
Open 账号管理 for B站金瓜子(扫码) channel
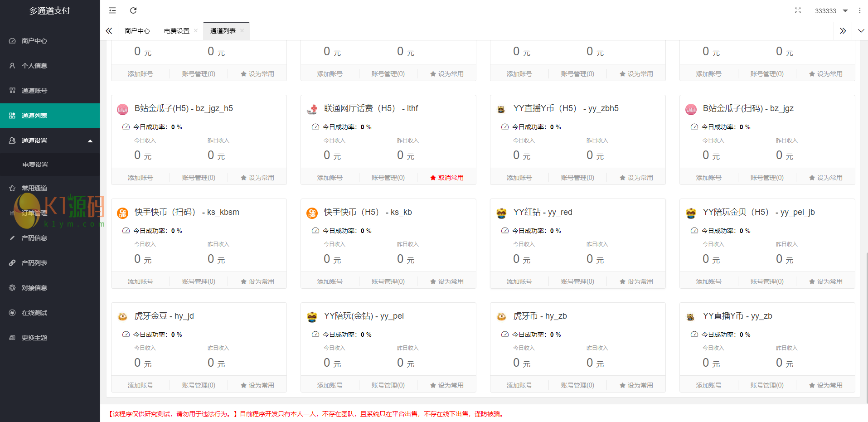click(767, 178)
